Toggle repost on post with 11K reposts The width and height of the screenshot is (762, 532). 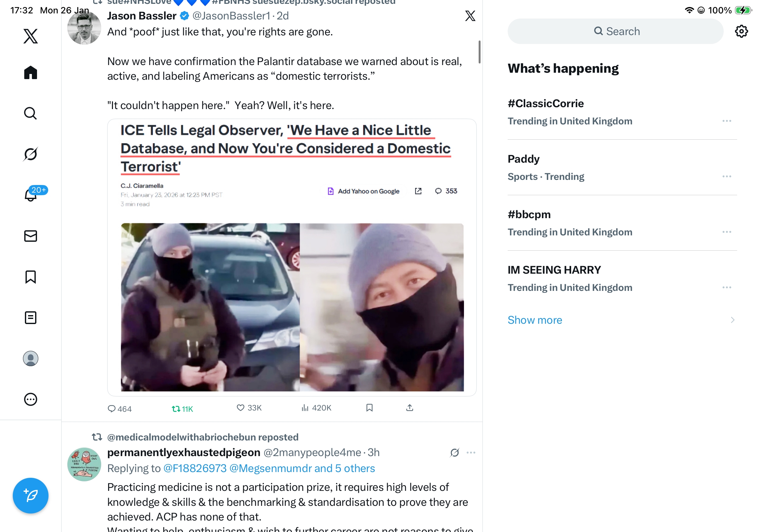click(182, 409)
